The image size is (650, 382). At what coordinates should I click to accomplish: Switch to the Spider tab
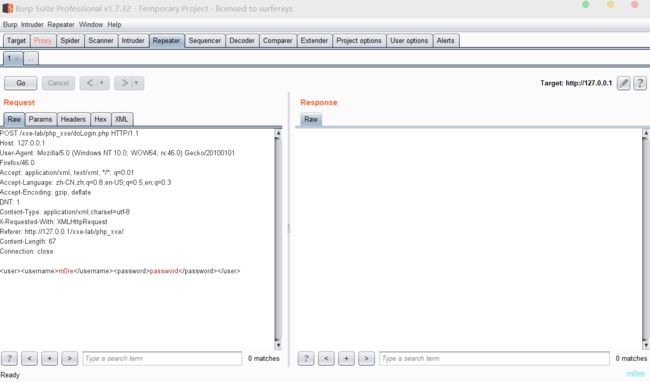[70, 41]
